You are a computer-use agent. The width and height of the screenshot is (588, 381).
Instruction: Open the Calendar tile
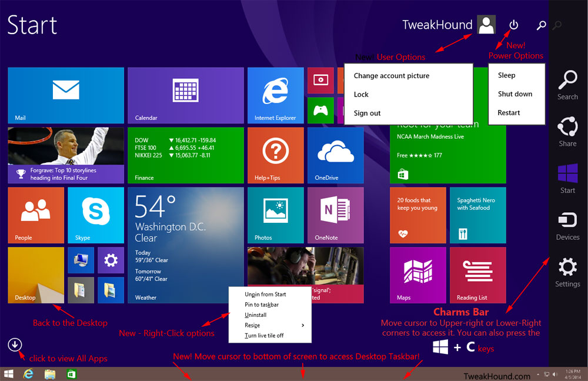pos(186,95)
